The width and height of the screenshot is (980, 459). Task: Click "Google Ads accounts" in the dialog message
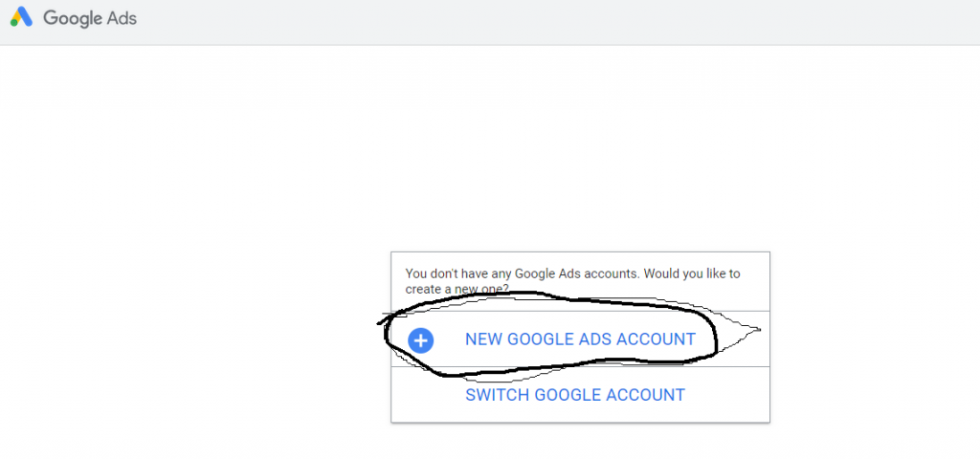[571, 273]
